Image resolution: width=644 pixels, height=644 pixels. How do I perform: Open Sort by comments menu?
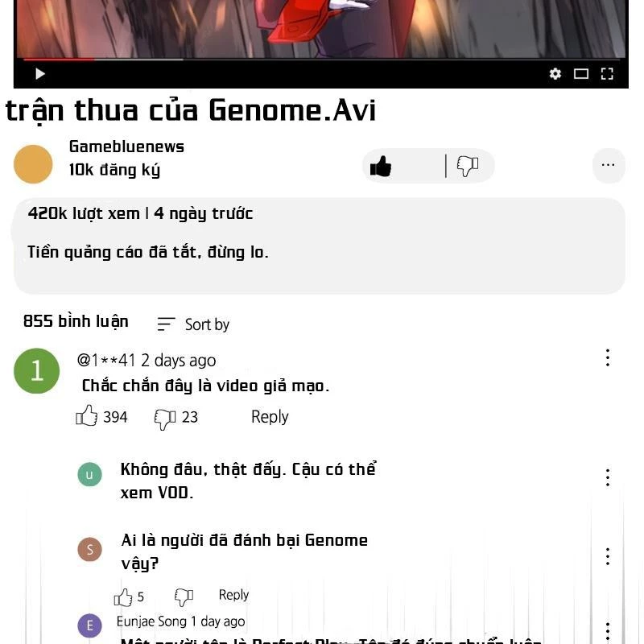coord(193,324)
